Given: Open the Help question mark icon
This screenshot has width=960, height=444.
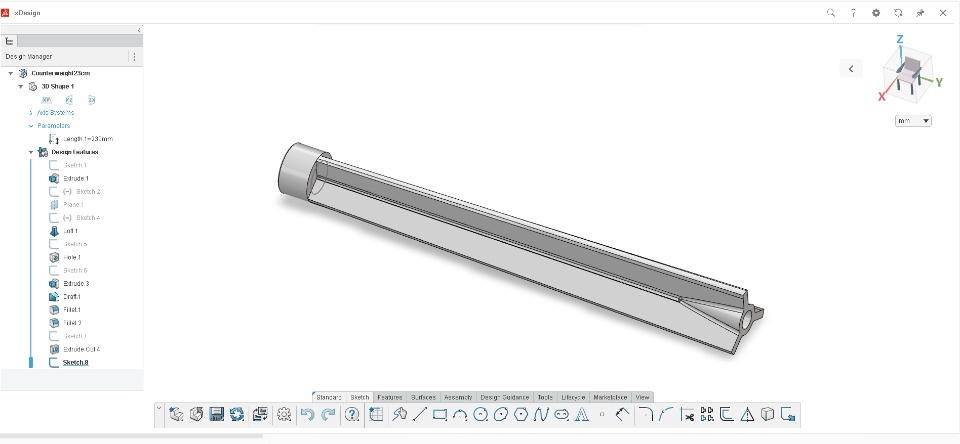Looking at the screenshot, I should tap(352, 415).
